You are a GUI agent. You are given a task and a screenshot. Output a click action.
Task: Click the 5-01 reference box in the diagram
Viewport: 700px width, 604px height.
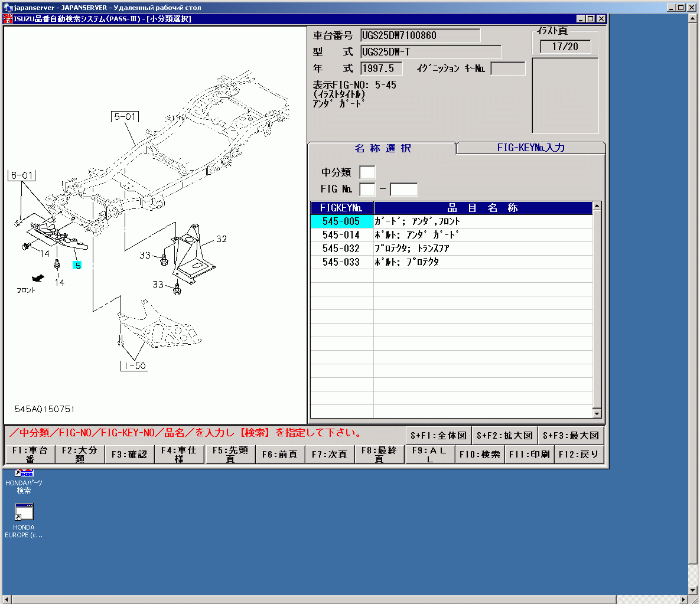(x=125, y=116)
